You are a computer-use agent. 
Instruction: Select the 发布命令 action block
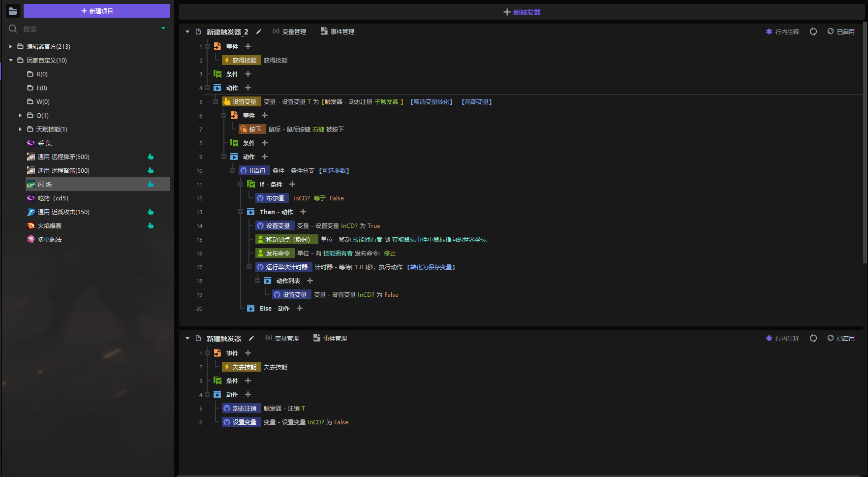[275, 254]
